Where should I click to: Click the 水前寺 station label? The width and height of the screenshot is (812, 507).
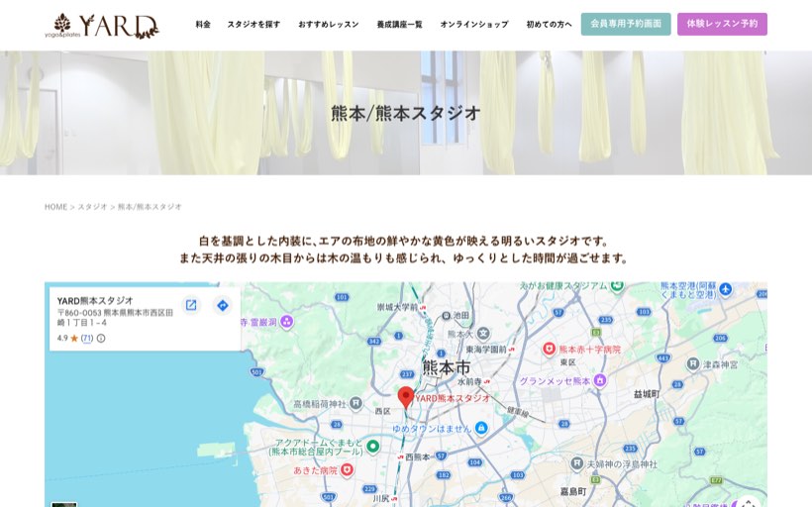pos(469,381)
